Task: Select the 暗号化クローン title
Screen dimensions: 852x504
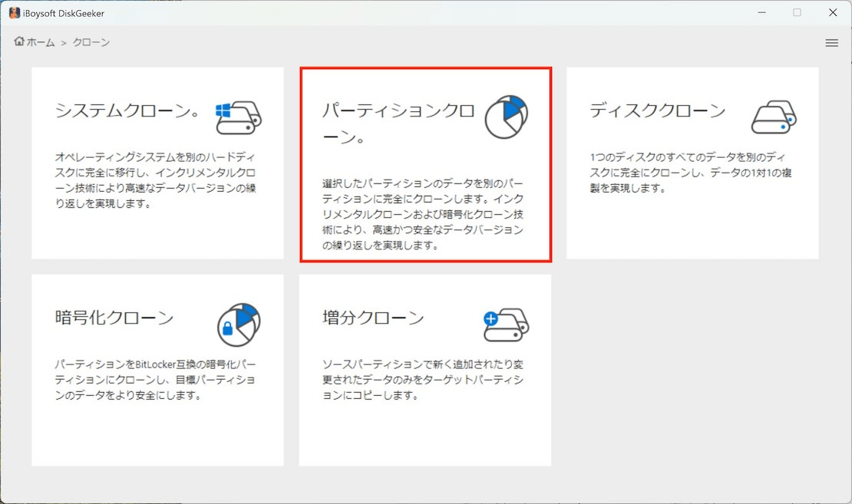Action: pos(114,318)
